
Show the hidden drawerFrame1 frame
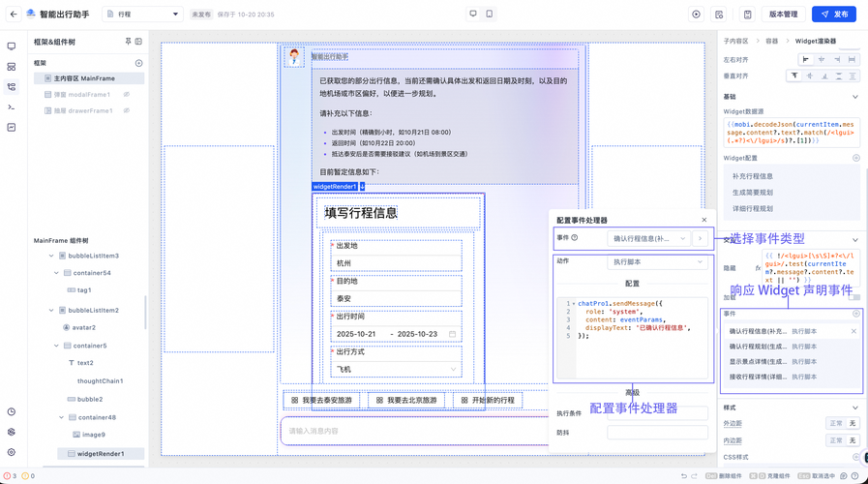tap(126, 110)
